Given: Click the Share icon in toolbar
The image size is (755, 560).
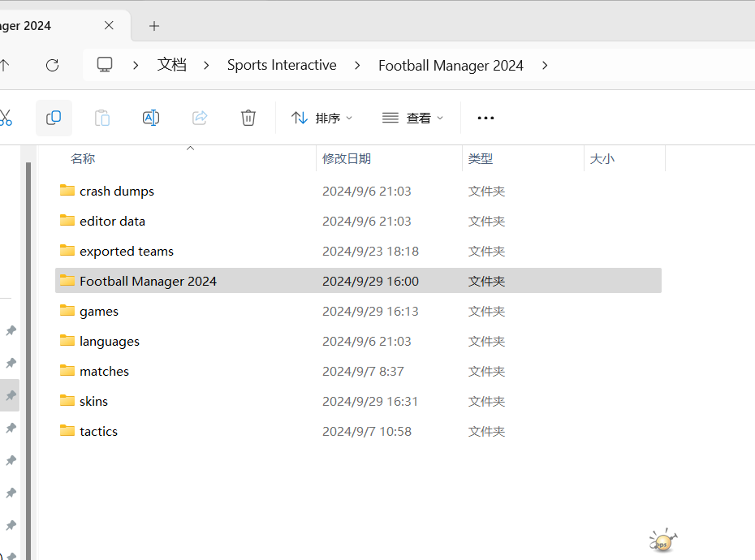Looking at the screenshot, I should 200,118.
